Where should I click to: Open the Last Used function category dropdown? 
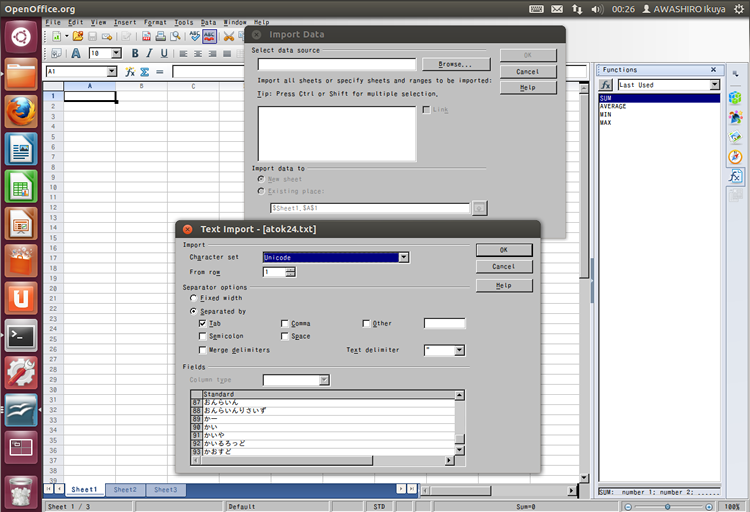[715, 85]
